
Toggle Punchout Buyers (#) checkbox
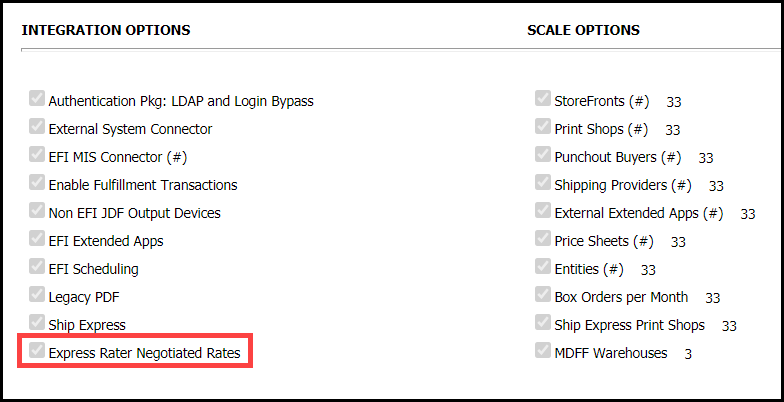coord(543,155)
